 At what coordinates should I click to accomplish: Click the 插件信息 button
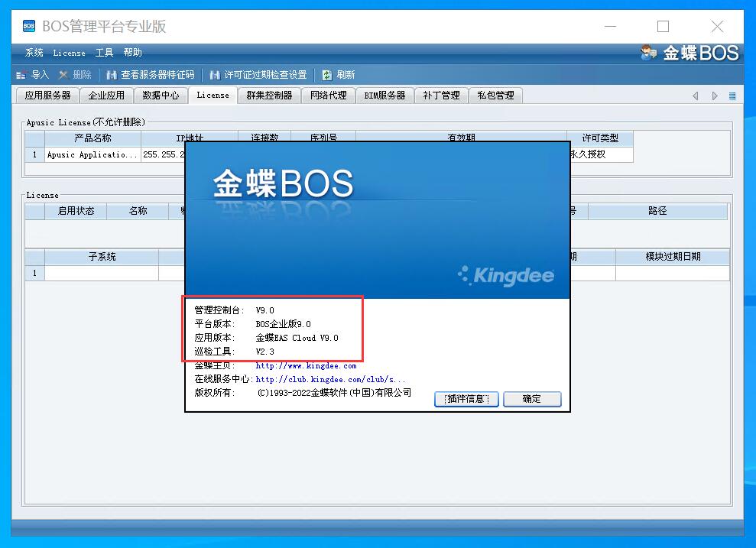pyautogui.click(x=466, y=399)
